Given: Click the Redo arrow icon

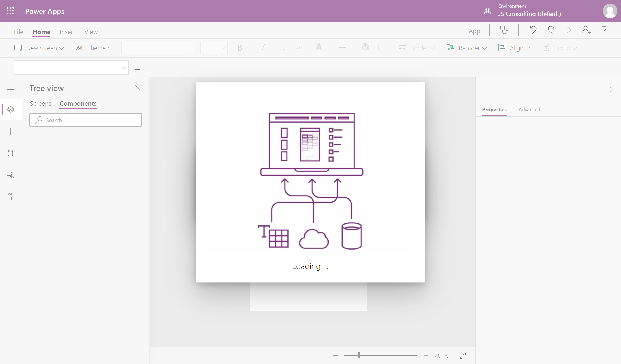Looking at the screenshot, I should pos(551,30).
